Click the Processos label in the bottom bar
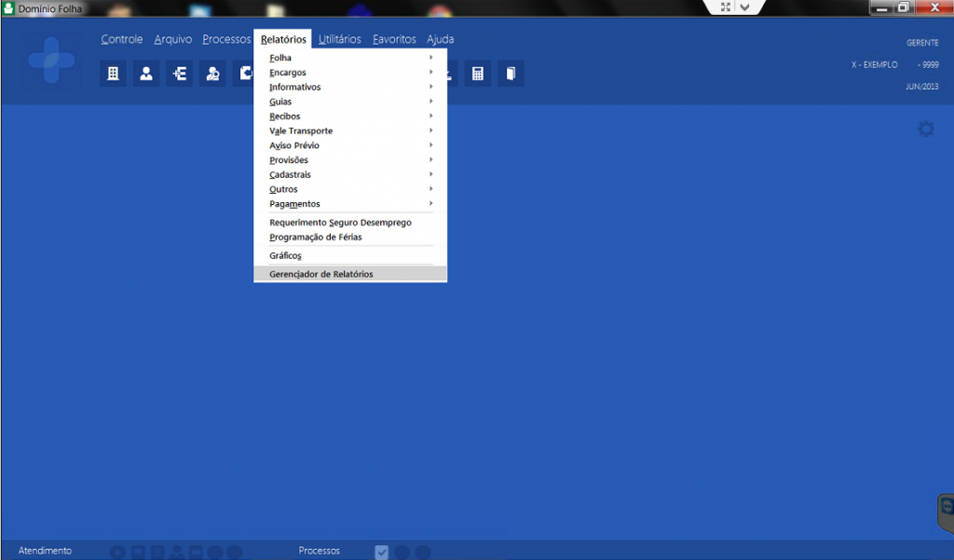The image size is (954, 560). click(x=319, y=551)
